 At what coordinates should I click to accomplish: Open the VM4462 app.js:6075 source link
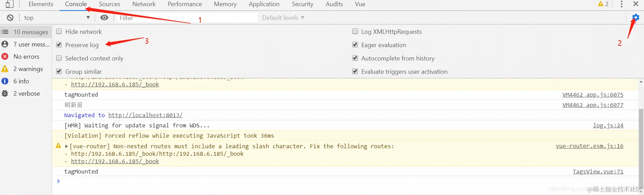(593, 95)
